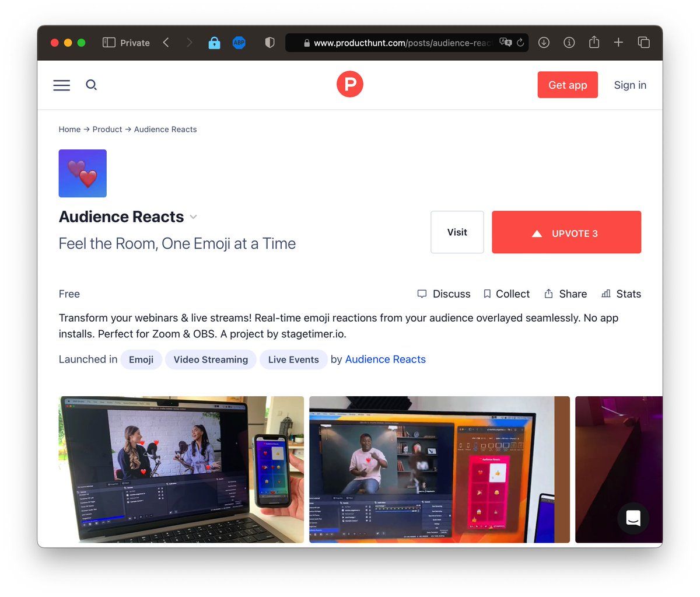Open the 1Password lock extension

coord(215,43)
